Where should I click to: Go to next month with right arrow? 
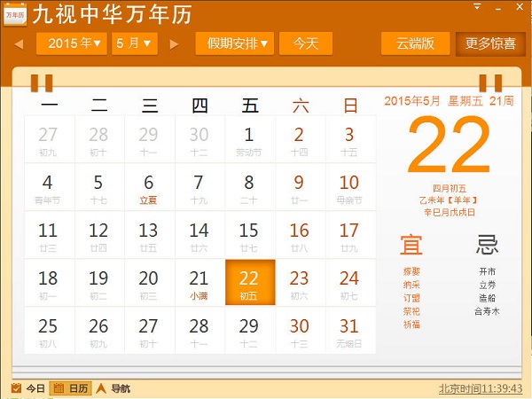click(x=174, y=44)
